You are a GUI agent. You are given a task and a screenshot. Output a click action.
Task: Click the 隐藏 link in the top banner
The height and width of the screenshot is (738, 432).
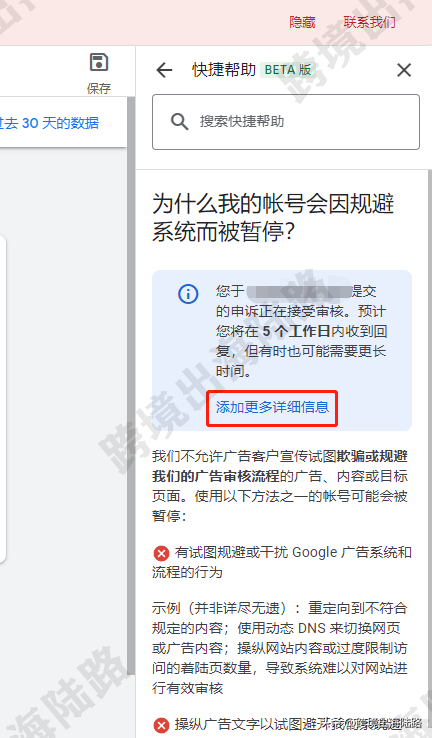tap(302, 22)
